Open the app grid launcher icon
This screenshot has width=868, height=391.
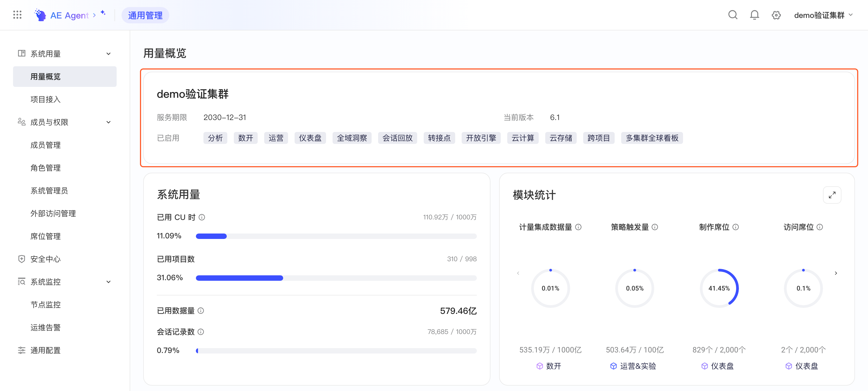coord(17,15)
